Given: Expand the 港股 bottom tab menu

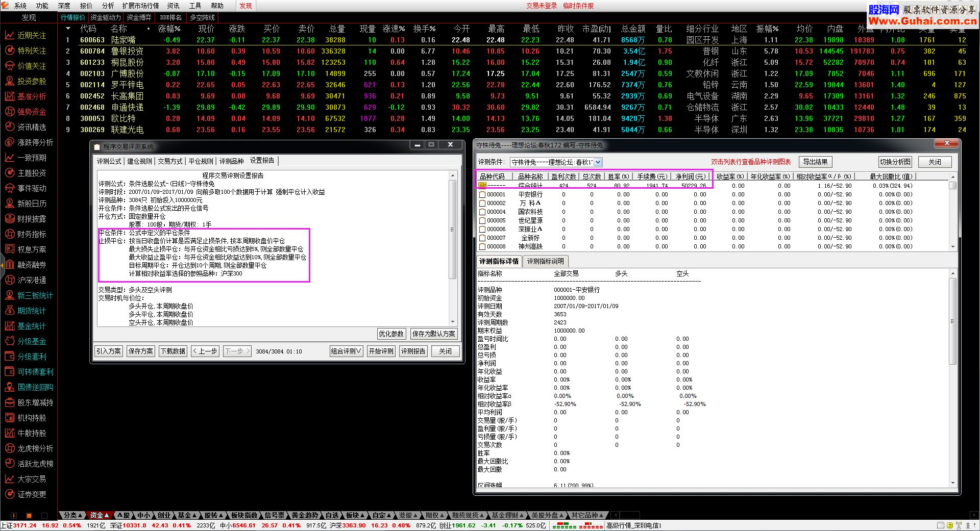Looking at the screenshot, I should [x=408, y=515].
